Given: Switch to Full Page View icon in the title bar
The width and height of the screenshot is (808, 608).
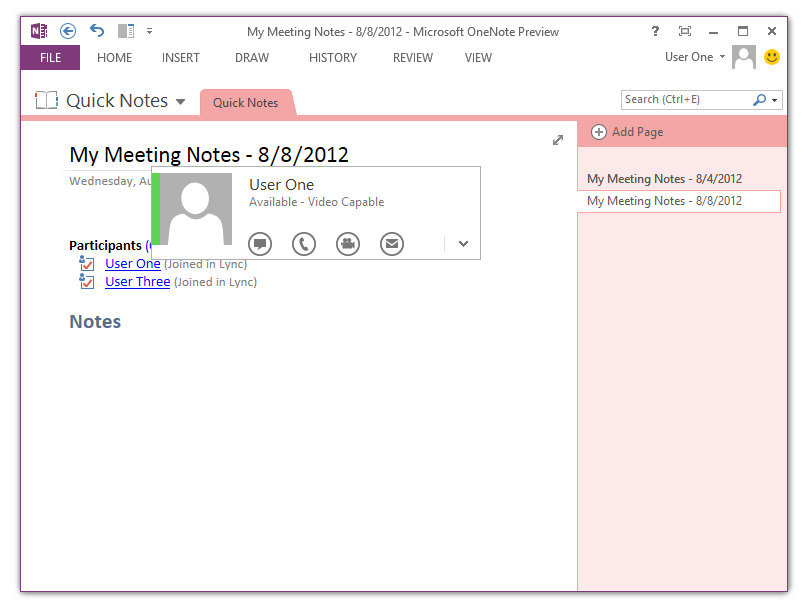Looking at the screenshot, I should coord(684,31).
